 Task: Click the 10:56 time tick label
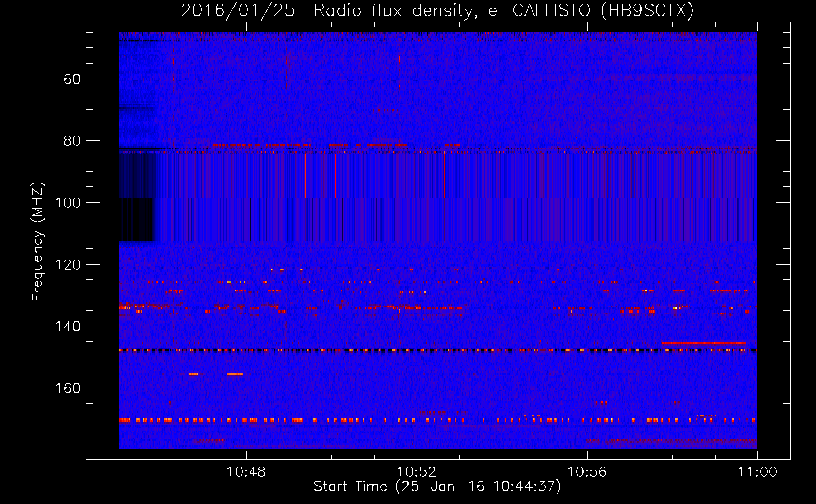[x=587, y=472]
